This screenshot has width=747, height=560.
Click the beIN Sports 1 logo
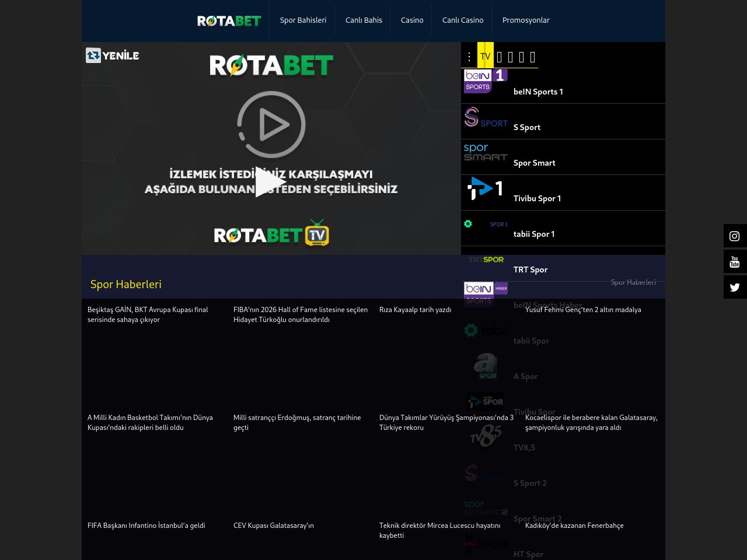[x=486, y=81]
